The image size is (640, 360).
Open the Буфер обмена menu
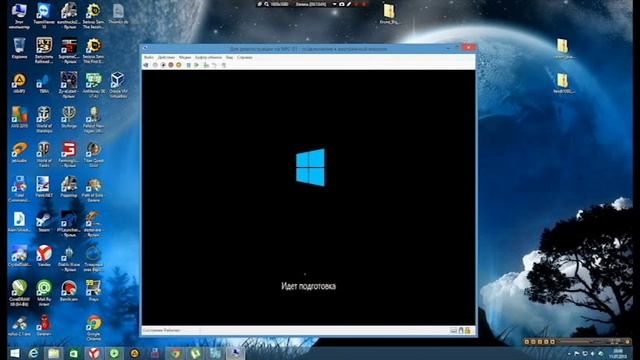(208, 58)
